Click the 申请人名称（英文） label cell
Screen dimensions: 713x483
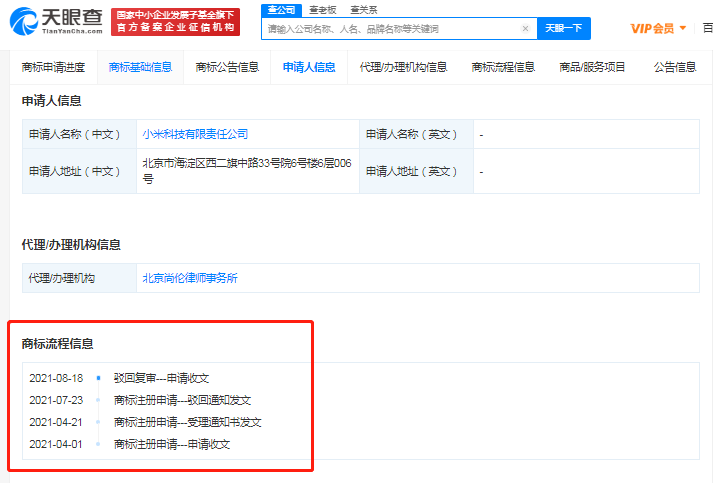[x=416, y=134]
